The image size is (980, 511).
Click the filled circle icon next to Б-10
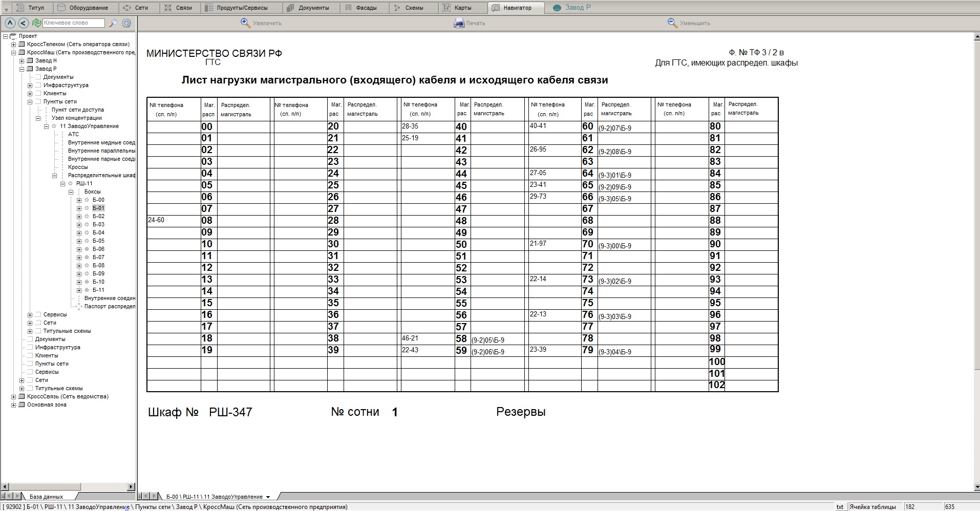click(x=87, y=282)
